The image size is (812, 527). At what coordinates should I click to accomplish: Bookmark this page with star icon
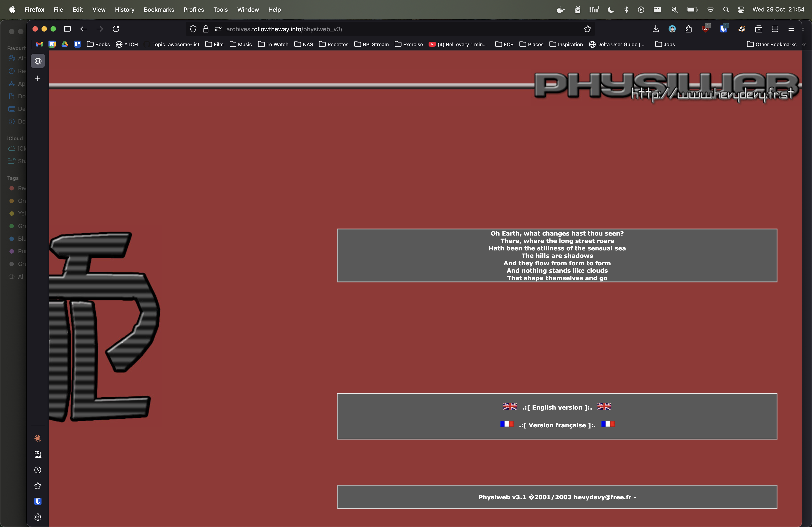pos(588,29)
